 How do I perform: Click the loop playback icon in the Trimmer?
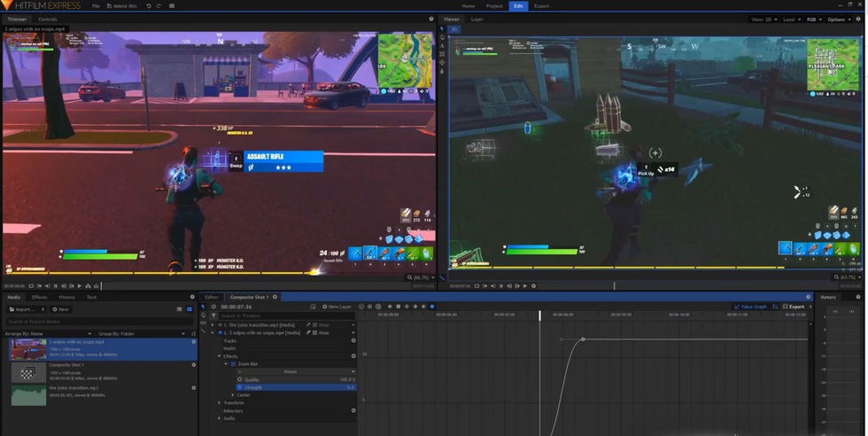[x=31, y=286]
